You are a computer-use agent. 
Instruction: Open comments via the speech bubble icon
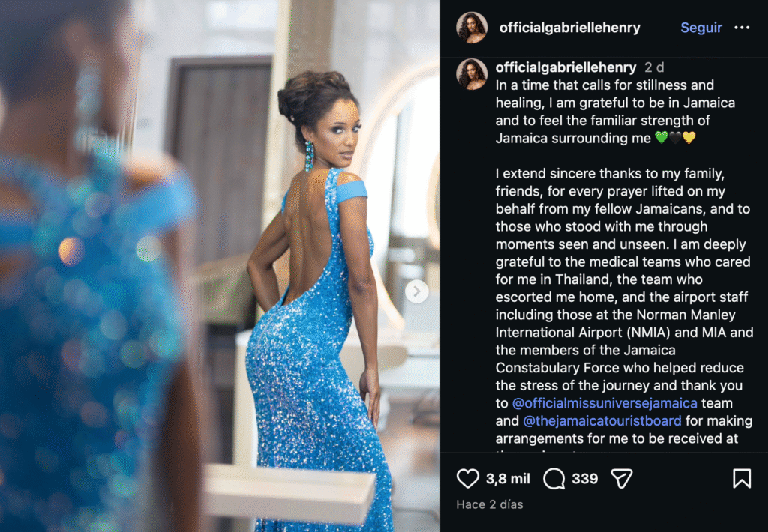click(554, 478)
